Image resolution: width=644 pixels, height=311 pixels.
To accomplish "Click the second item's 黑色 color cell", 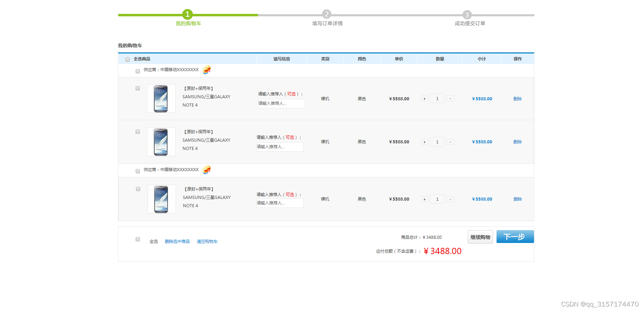I will tap(362, 142).
